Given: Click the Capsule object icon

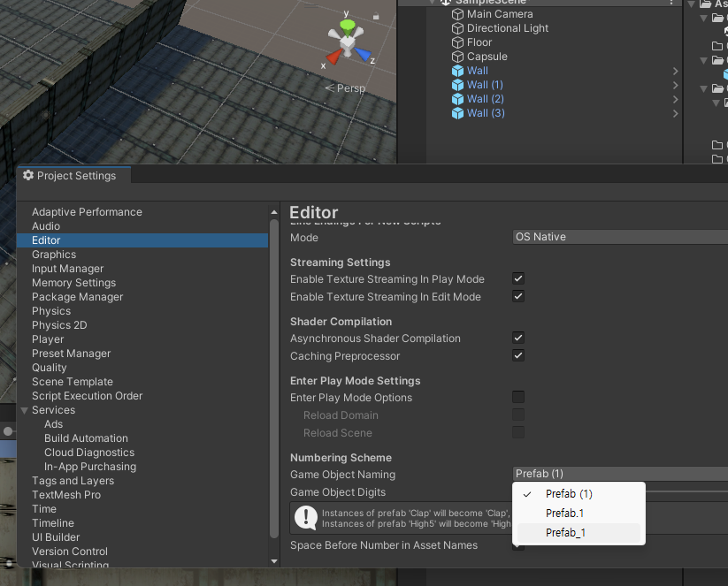Looking at the screenshot, I should (x=457, y=57).
